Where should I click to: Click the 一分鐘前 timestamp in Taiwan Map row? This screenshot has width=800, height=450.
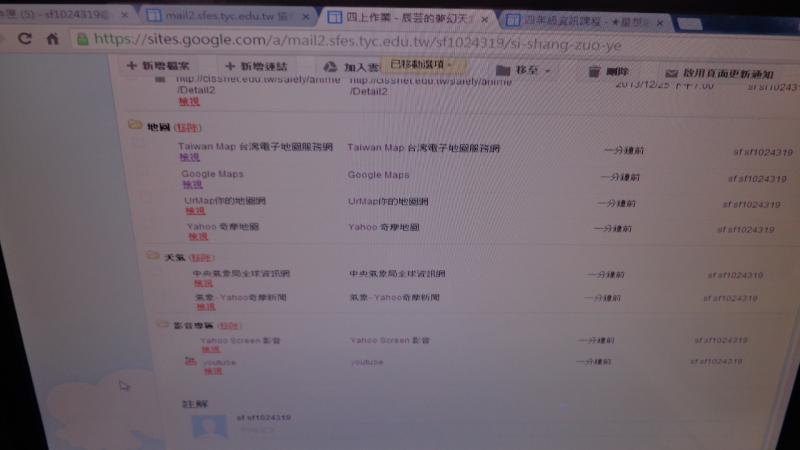624,151
